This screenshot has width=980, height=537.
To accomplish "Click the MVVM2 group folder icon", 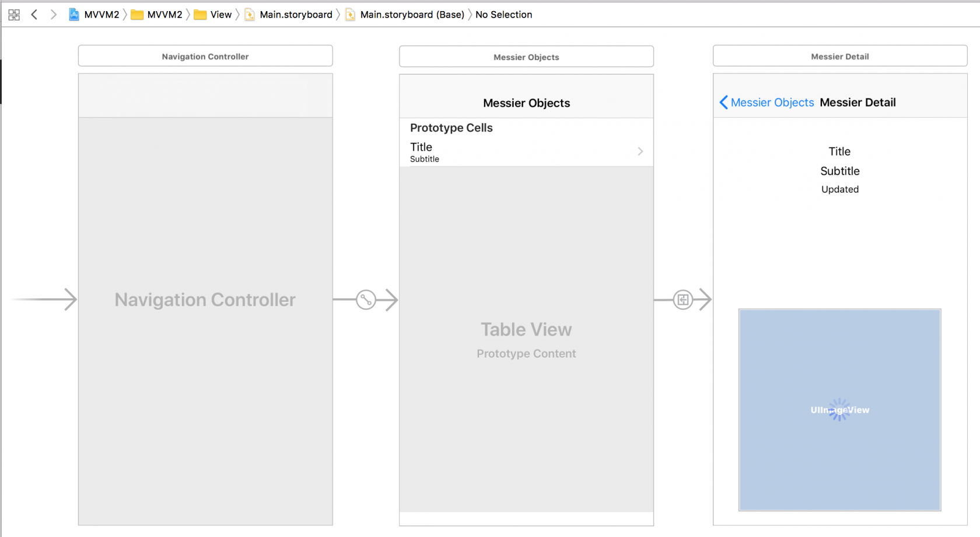I will [138, 14].
